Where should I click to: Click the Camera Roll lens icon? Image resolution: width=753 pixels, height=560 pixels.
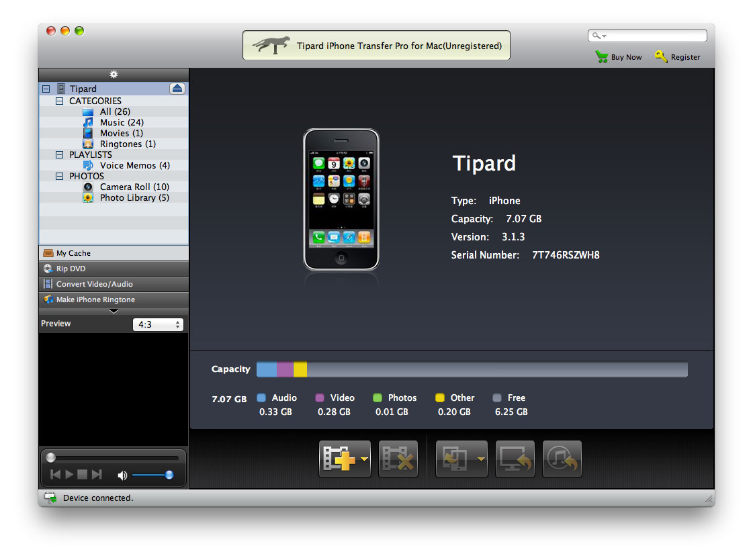[88, 187]
